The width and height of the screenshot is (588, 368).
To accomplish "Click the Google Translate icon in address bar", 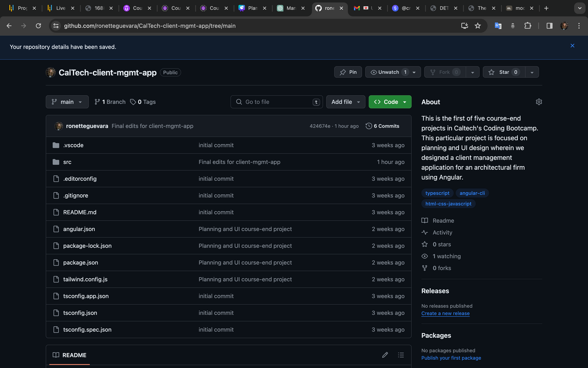I will pos(498,26).
